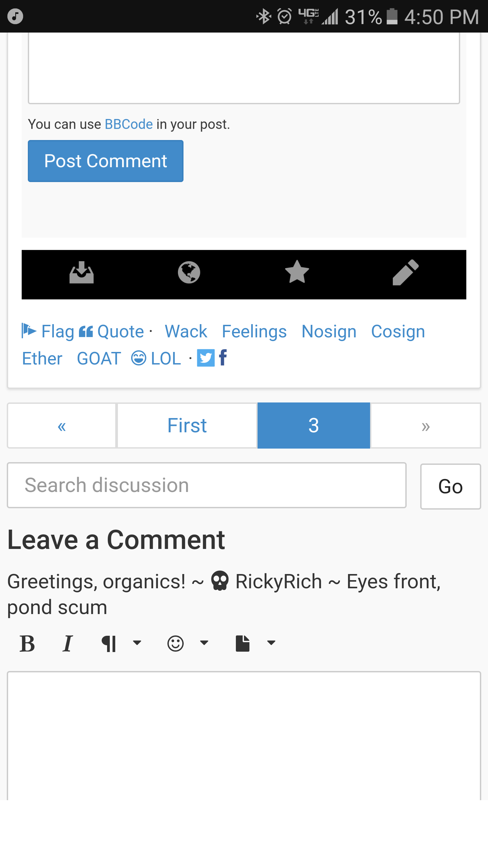Viewport: 488px width, 868px height.
Task: Toggle bold formatting in comment editor
Action: 27,644
